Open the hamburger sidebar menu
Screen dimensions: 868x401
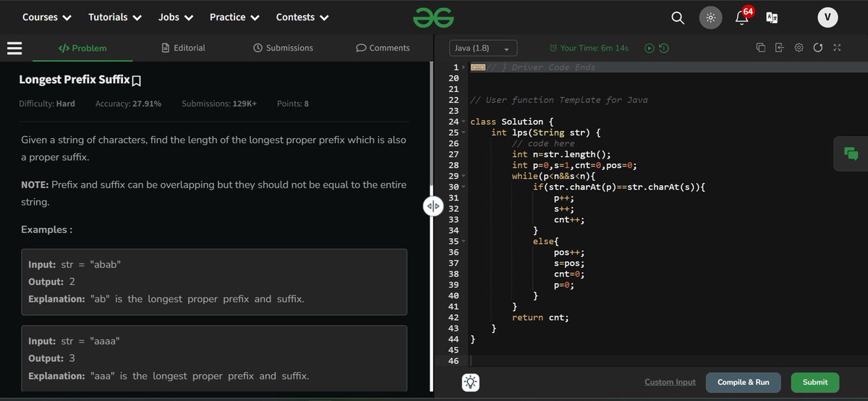tap(14, 48)
